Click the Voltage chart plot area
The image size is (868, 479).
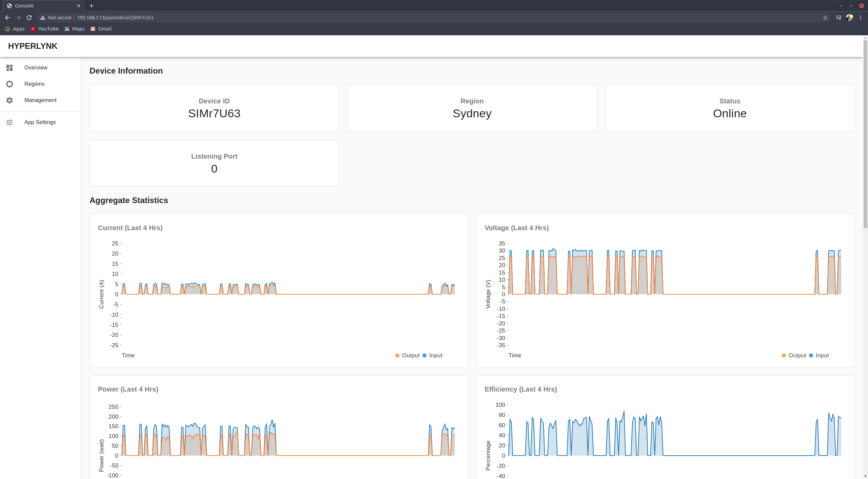(x=675, y=294)
